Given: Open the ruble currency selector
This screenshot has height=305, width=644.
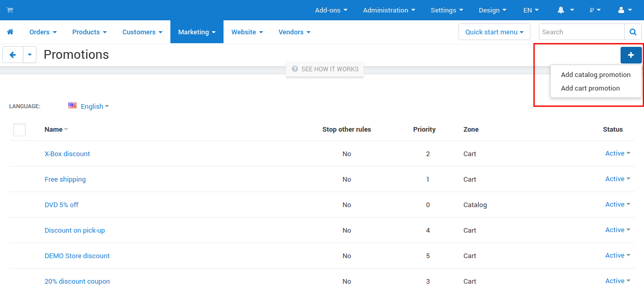Looking at the screenshot, I should tap(595, 10).
